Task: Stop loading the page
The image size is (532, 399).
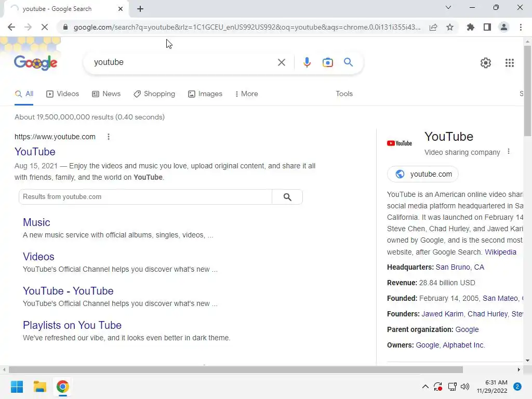Action: (x=45, y=27)
